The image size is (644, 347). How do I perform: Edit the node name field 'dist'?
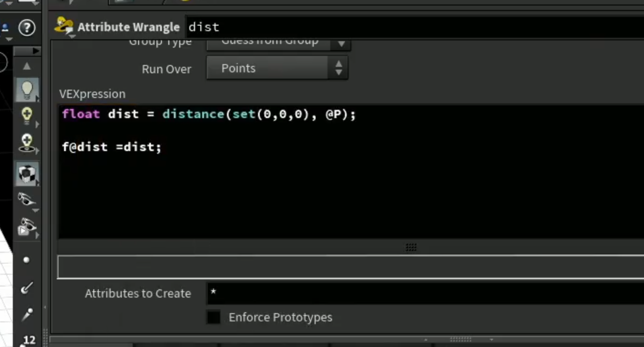click(414, 27)
